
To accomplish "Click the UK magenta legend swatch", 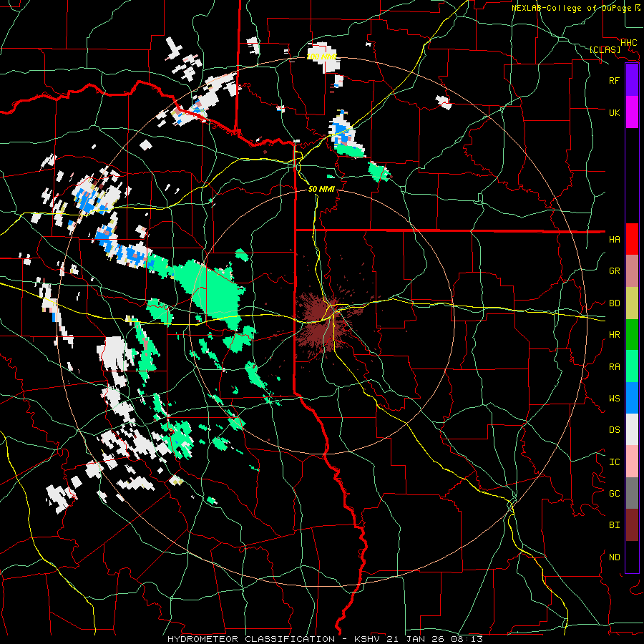I will tap(632, 112).
